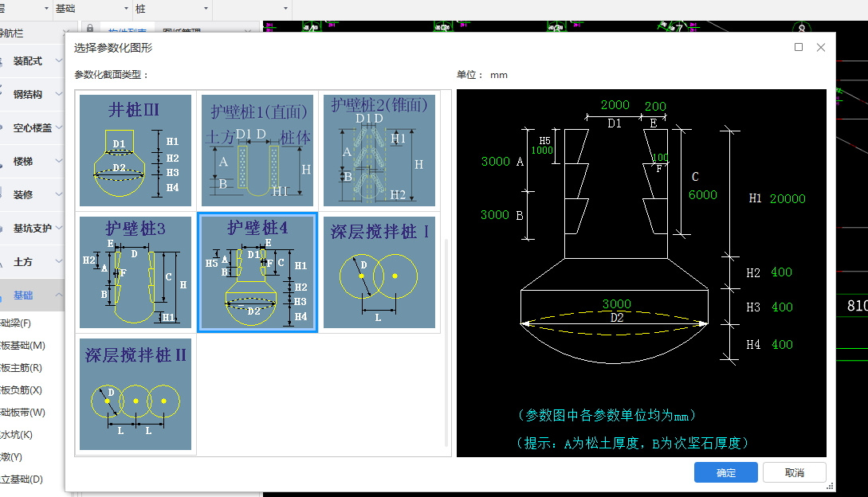The height and width of the screenshot is (497, 868).
Task: Select the 深层搅拌桩 II shape thumbnail
Action: (x=136, y=394)
